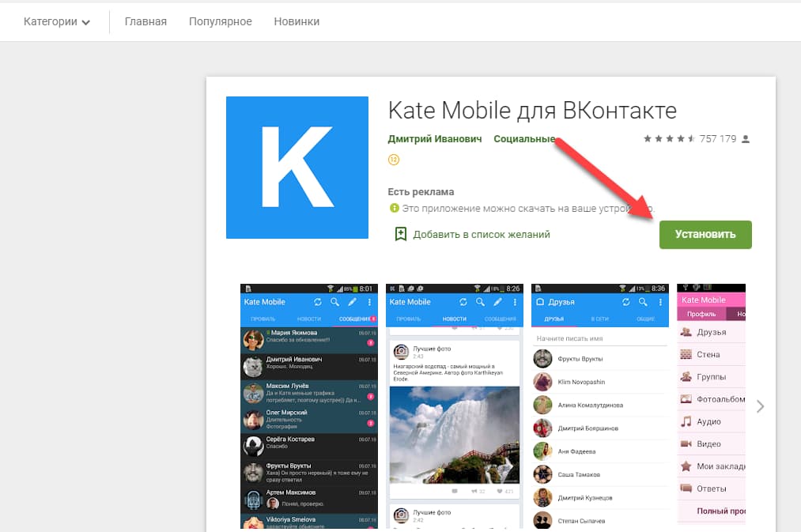Click the Мария Якимова row in the first screenshot
The height and width of the screenshot is (532, 801).
(309, 340)
